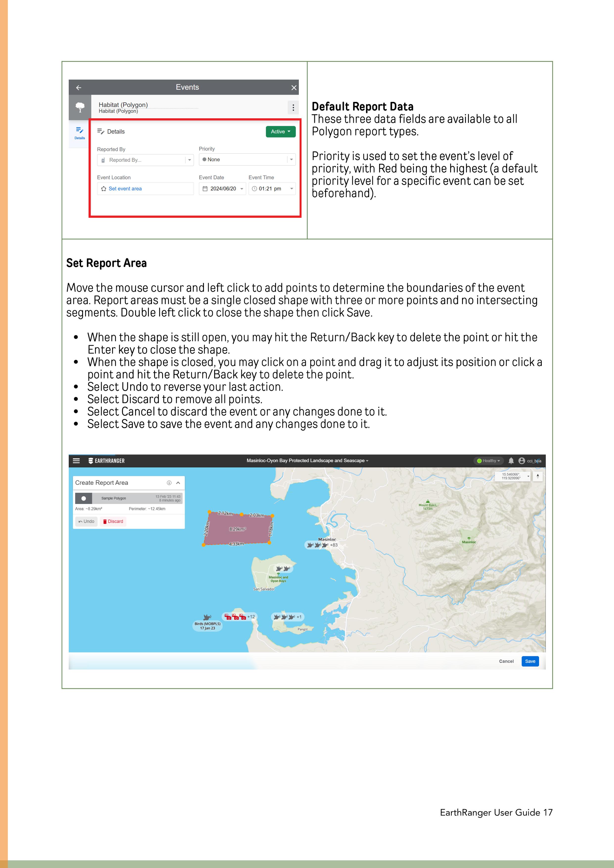Viewport: 614px width, 868px height.
Task: Click the blue Save button
Action: (530, 661)
